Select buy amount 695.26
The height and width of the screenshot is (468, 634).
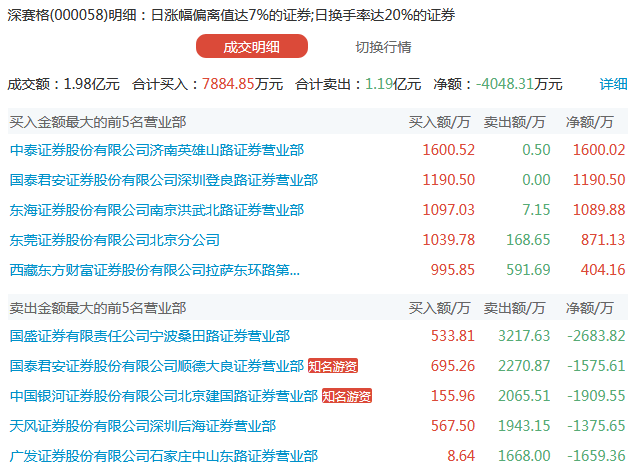pos(452,366)
